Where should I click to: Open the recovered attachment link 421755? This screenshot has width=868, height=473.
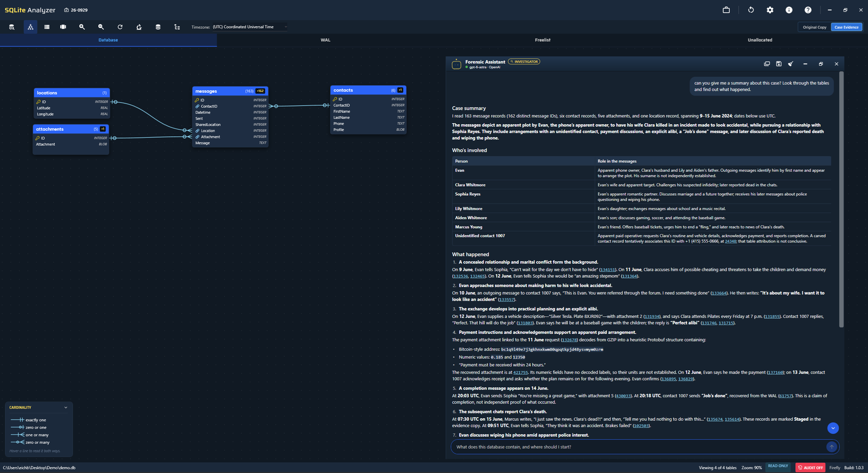[520, 373]
